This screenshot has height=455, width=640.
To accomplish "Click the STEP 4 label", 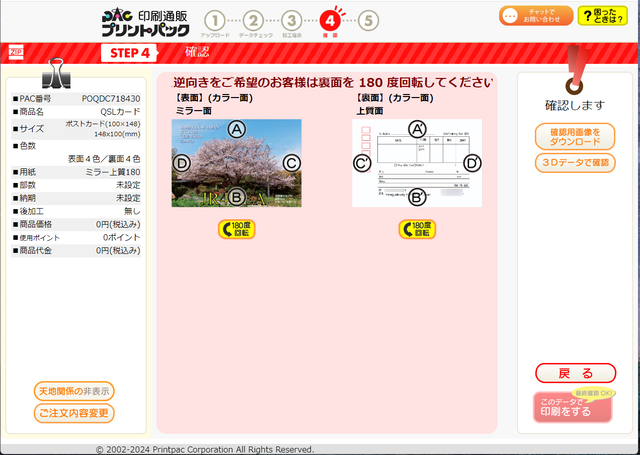I will pos(130,53).
